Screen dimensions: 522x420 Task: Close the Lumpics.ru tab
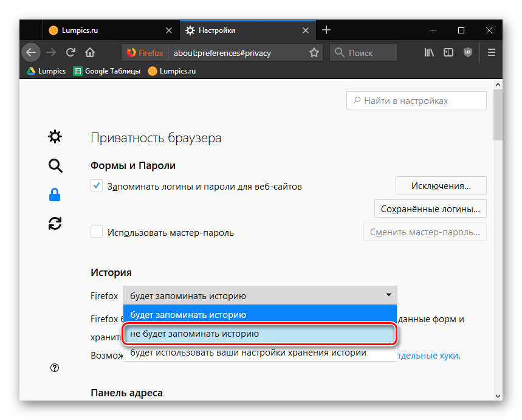point(169,30)
